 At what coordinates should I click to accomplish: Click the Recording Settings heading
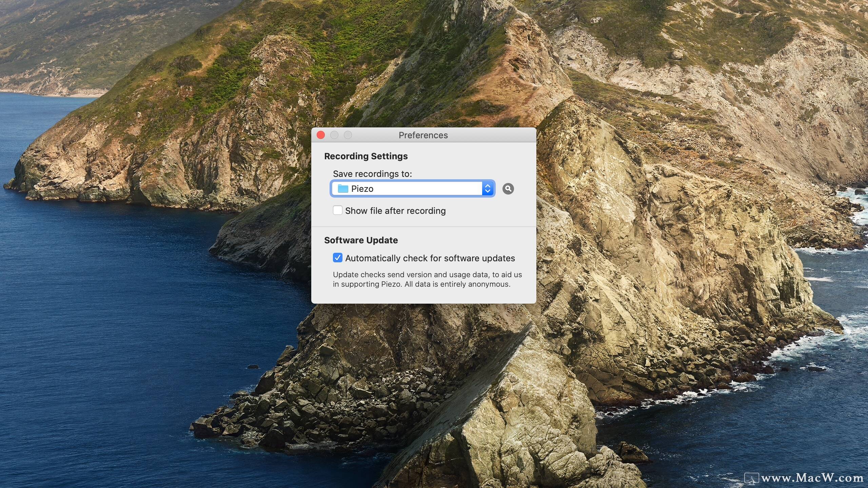click(366, 156)
